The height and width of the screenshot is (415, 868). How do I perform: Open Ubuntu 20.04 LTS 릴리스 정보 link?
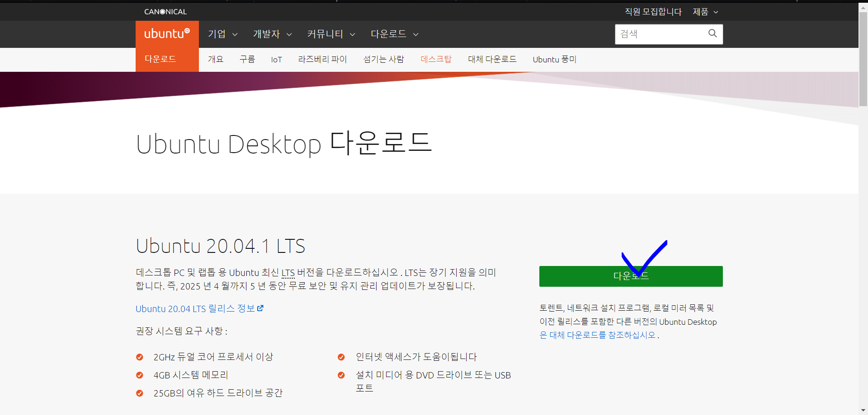(199, 308)
